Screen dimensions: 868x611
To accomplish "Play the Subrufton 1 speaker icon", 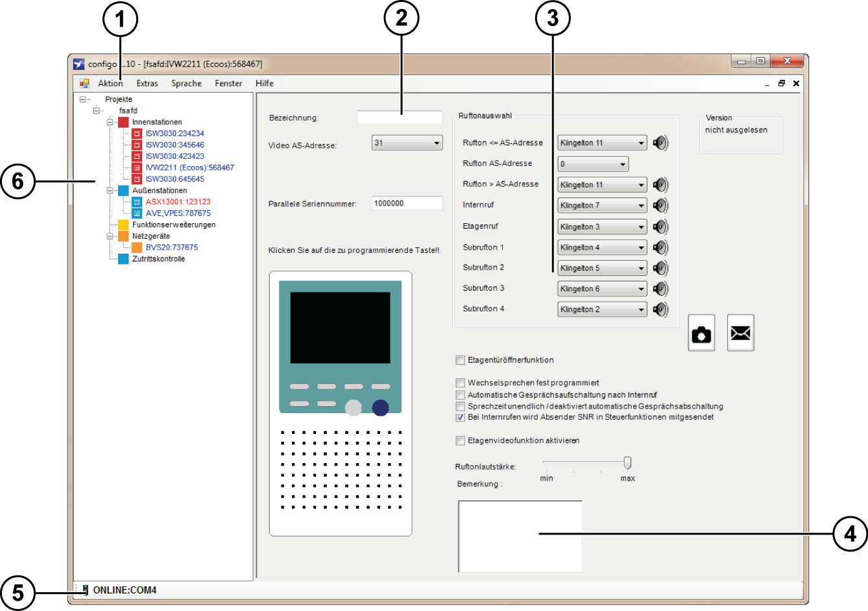I will pyautogui.click(x=660, y=248).
